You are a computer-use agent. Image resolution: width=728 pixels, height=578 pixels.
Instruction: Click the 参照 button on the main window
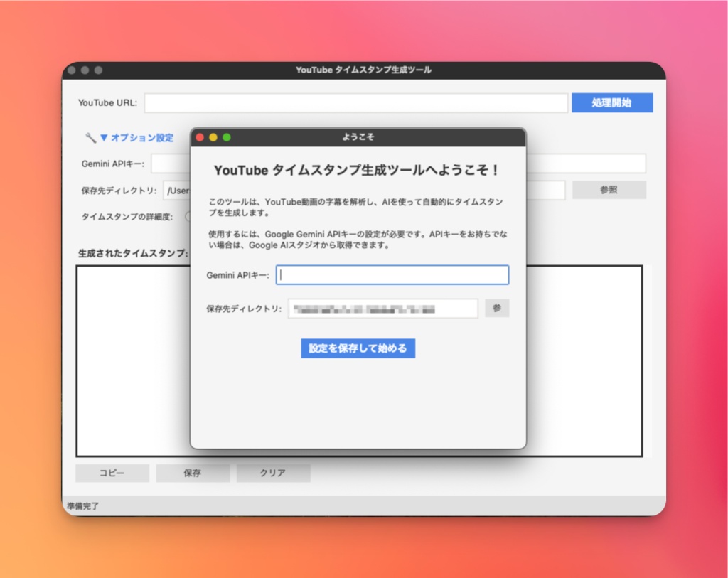(x=610, y=189)
